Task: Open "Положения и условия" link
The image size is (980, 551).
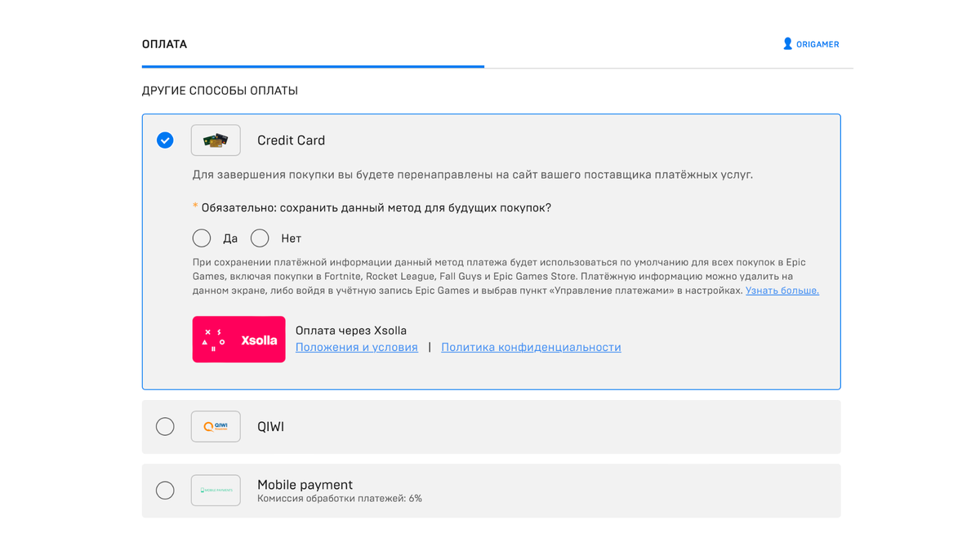Action: [x=356, y=348]
